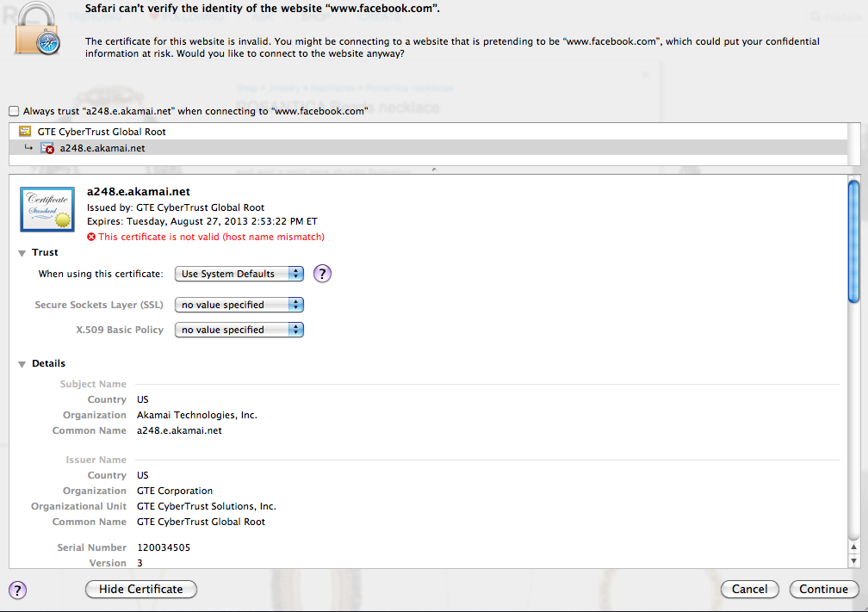
Task: Click the Continue button
Action: [x=824, y=590]
